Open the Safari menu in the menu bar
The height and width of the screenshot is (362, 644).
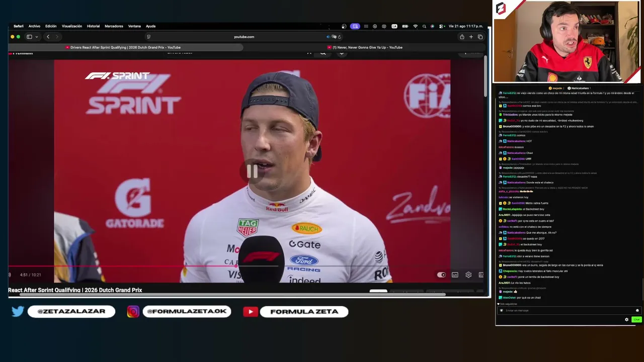(x=18, y=26)
